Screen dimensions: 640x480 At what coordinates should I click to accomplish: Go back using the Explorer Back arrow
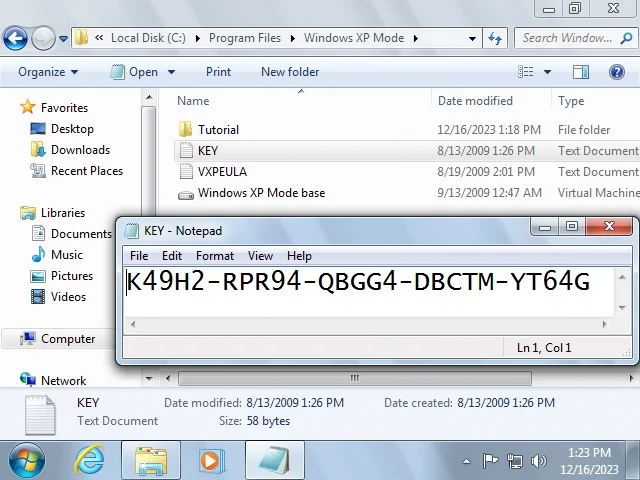pyautogui.click(x=16, y=38)
